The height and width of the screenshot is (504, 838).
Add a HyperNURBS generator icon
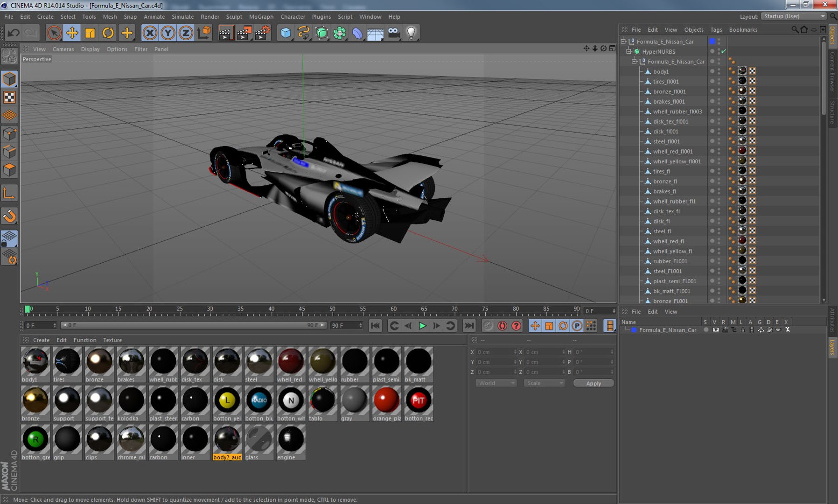321,33
